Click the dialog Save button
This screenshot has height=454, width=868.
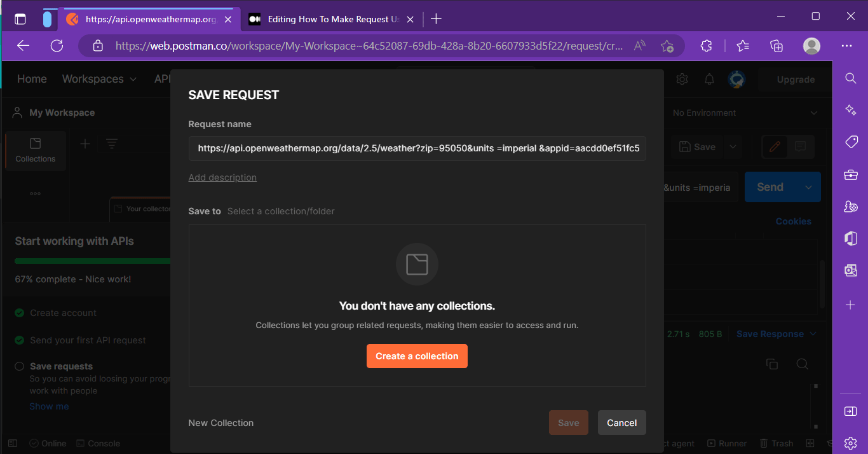coord(569,423)
